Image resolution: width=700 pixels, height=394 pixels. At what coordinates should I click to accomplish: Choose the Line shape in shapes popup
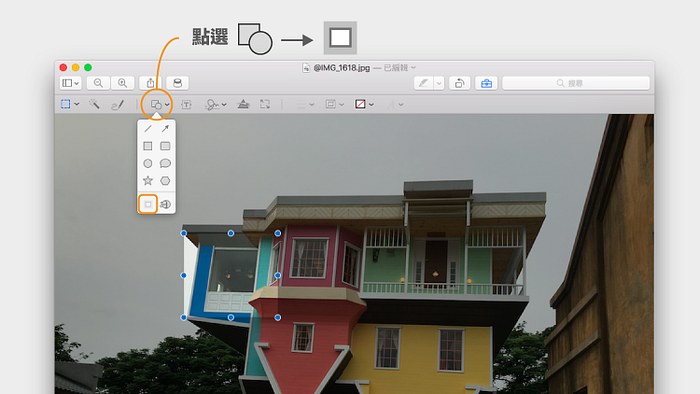pos(148,129)
